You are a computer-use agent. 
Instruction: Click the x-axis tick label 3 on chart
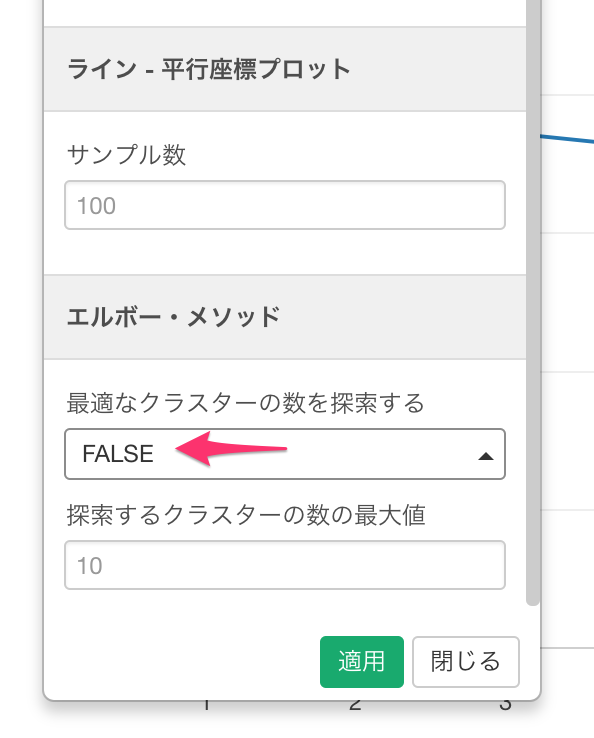[x=505, y=705]
